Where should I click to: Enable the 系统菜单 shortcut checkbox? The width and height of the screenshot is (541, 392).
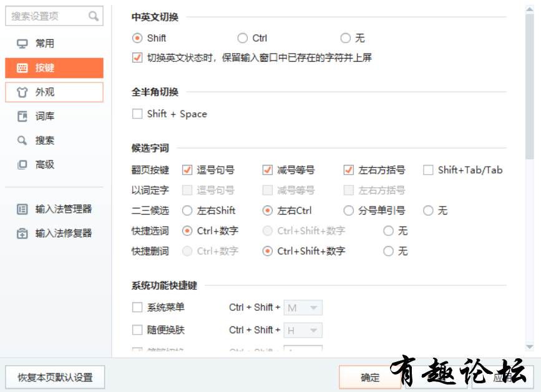[x=137, y=307]
